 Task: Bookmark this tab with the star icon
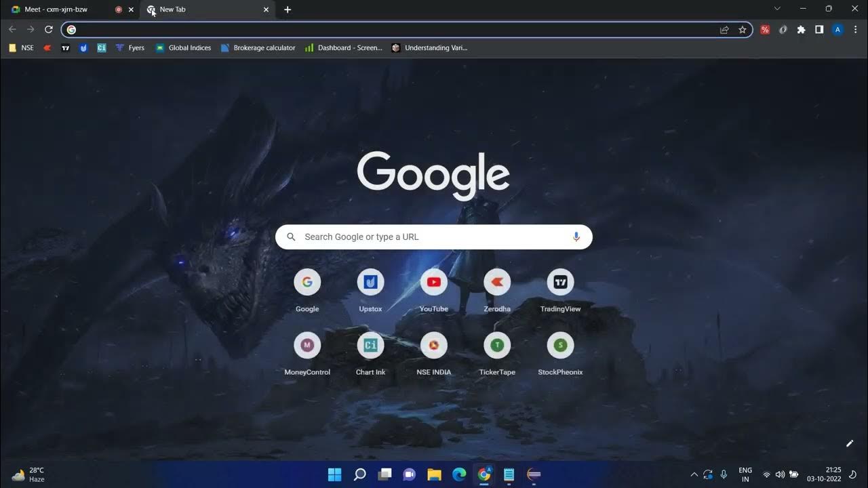tap(743, 30)
